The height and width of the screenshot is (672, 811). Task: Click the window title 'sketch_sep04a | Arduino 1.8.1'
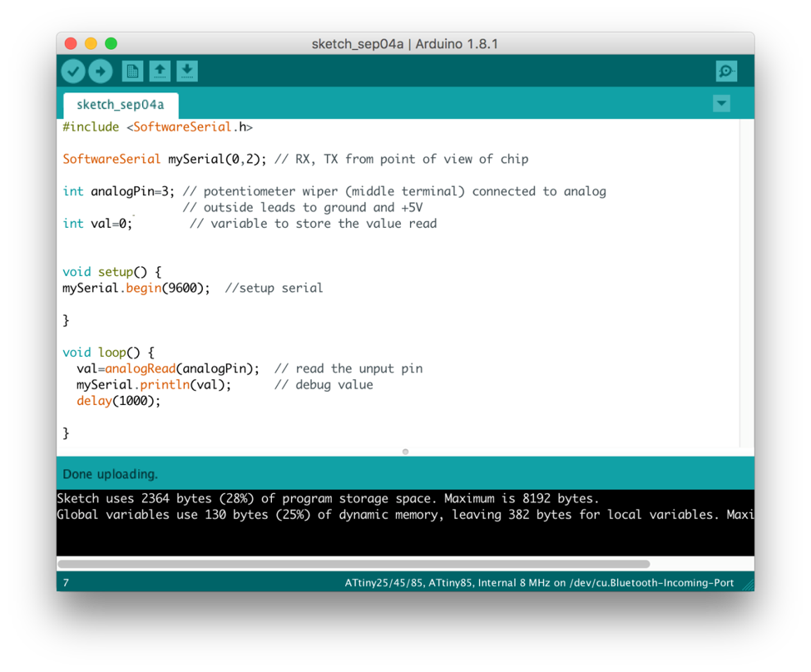(x=405, y=44)
